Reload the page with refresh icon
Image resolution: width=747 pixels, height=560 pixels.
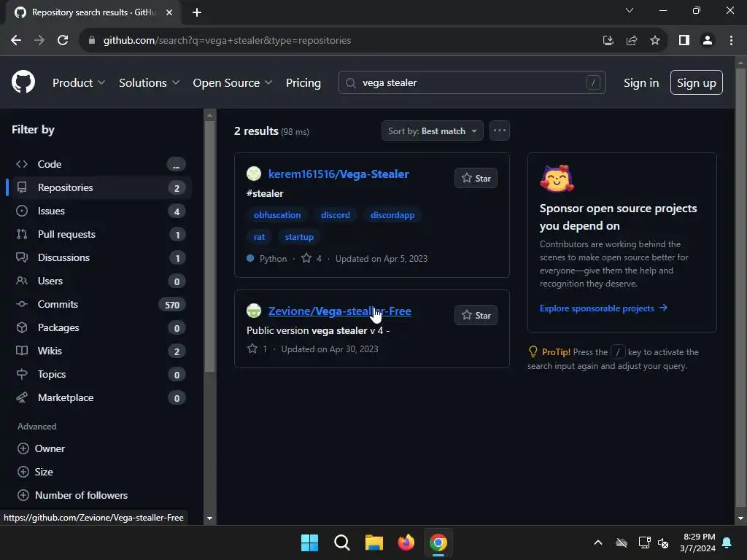(x=63, y=41)
